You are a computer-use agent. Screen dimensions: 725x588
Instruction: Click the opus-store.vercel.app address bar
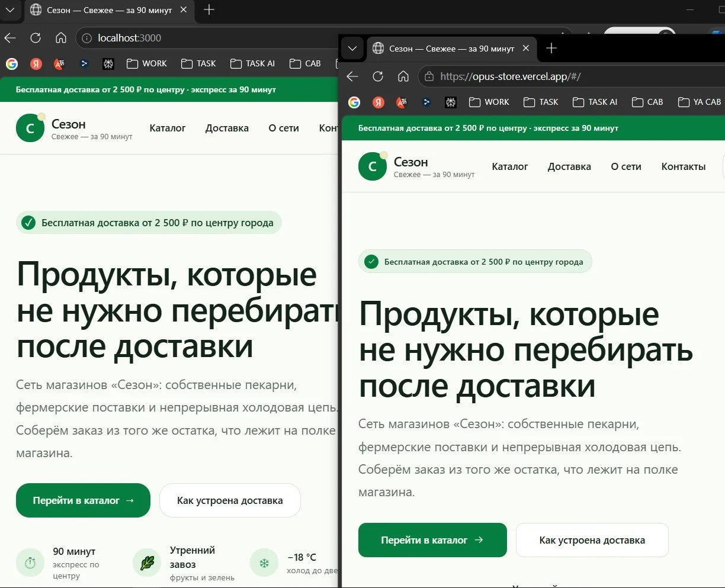click(x=572, y=76)
